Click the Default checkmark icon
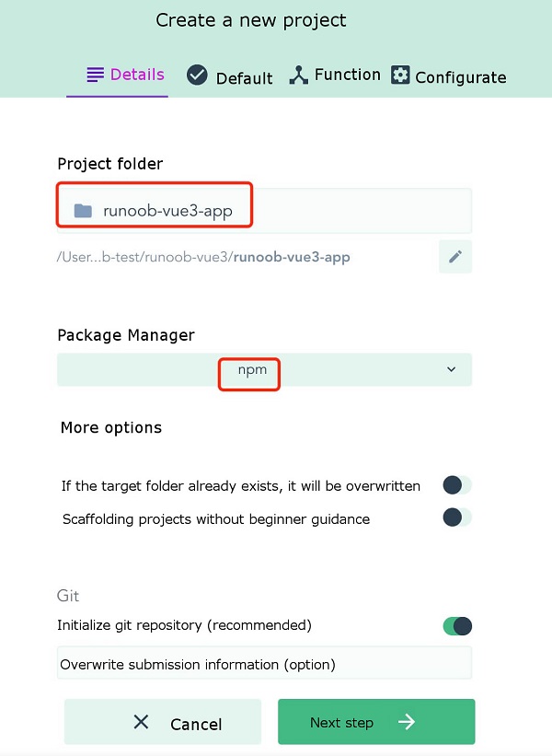552x756 pixels. (x=197, y=76)
